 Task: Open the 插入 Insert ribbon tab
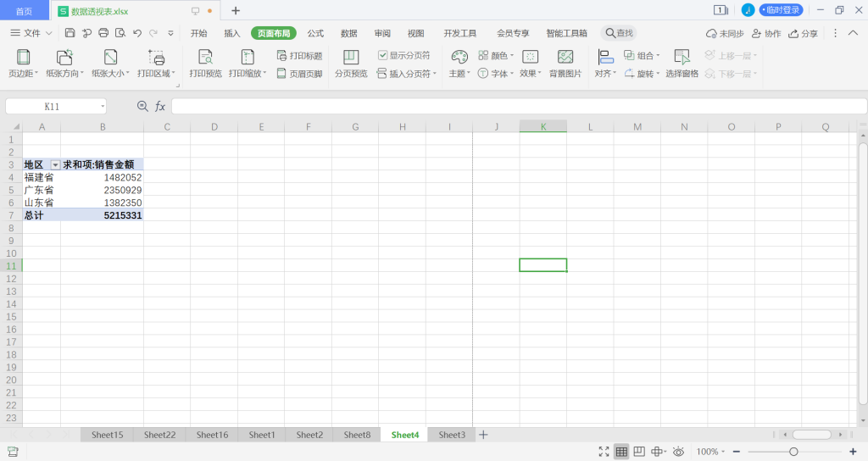tap(232, 34)
